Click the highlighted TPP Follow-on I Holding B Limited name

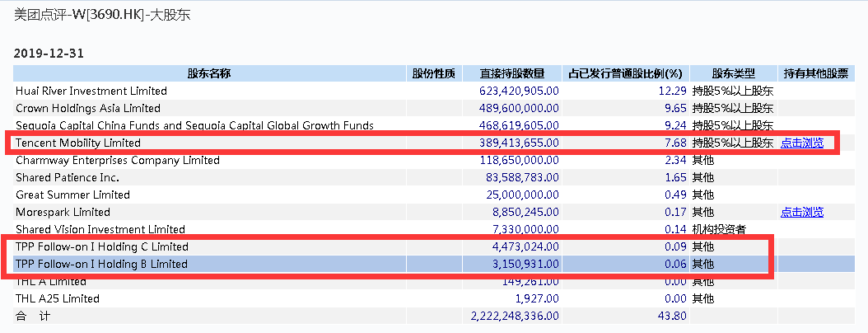tap(102, 265)
